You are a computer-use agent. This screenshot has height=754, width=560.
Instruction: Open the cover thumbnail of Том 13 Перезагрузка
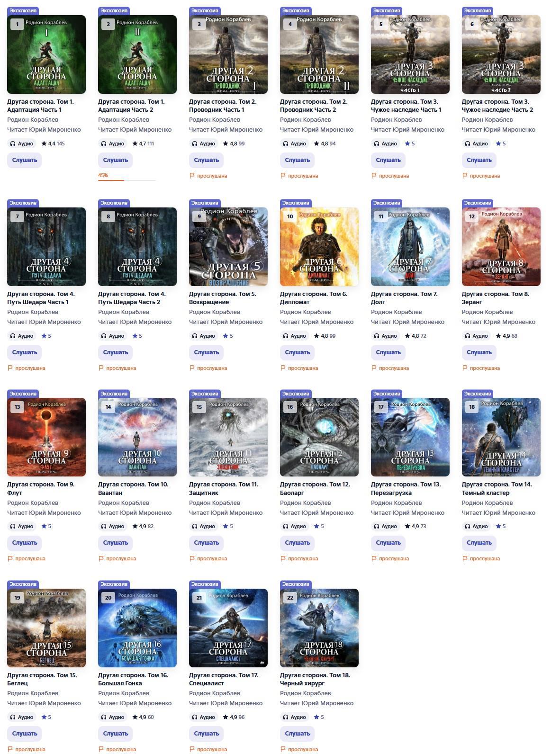point(410,437)
